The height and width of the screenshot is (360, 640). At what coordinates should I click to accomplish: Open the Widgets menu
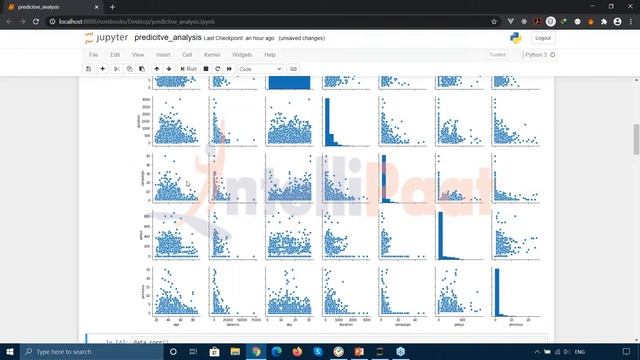point(242,55)
